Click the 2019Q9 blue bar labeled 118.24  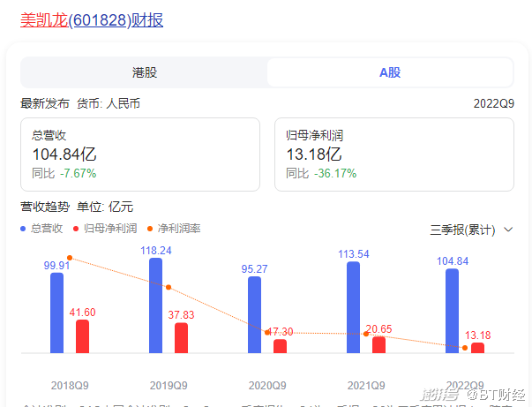coord(156,305)
